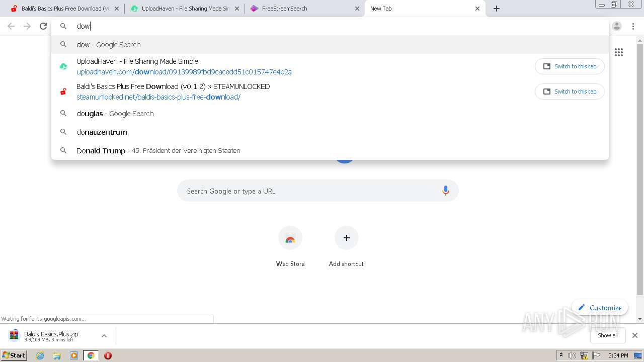Open the Windows Start menu
The height and width of the screenshot is (362, 644).
pyautogui.click(x=14, y=355)
